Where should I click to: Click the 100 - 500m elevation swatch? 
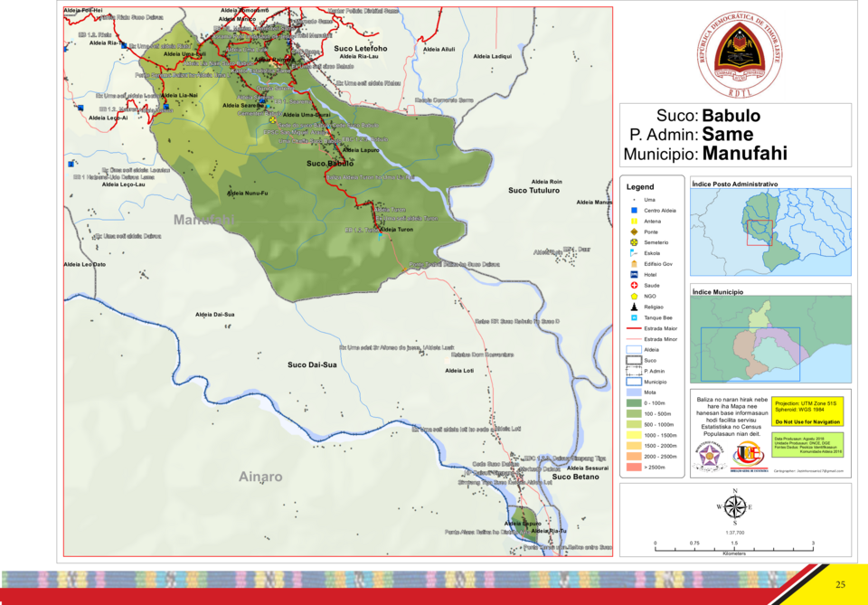pos(634,414)
